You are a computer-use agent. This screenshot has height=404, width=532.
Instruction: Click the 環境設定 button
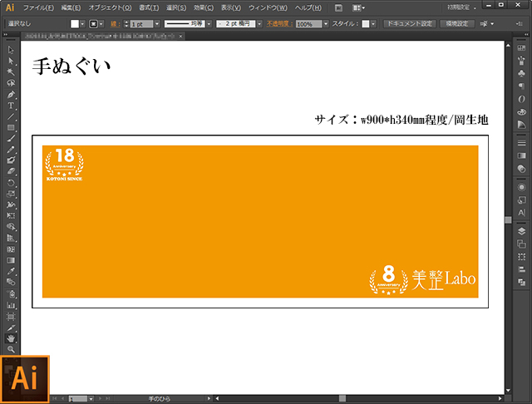[456, 24]
